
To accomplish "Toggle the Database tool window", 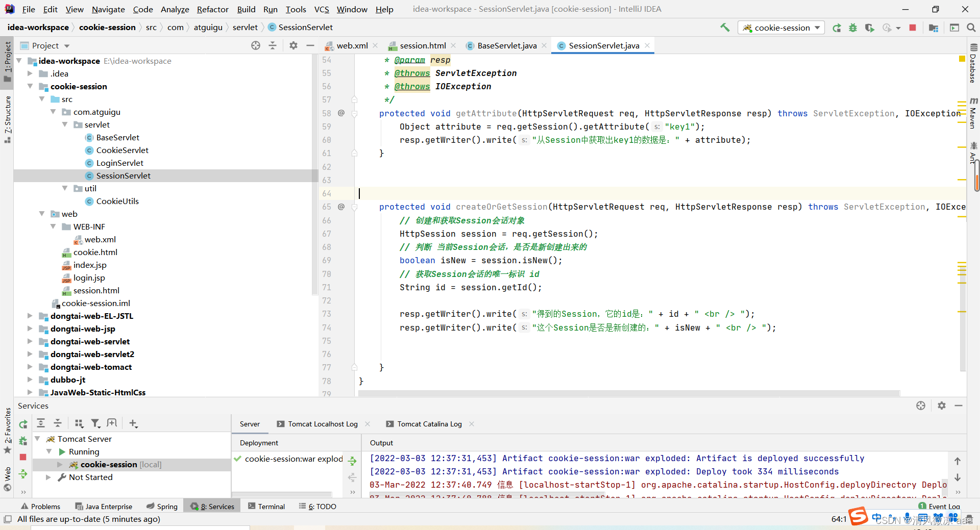I will (x=973, y=64).
